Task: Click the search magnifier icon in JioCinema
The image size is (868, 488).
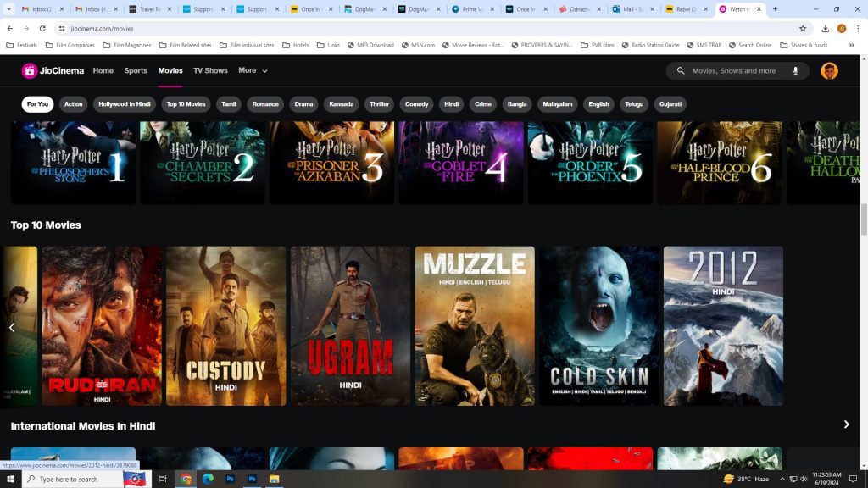Action: click(x=681, y=71)
